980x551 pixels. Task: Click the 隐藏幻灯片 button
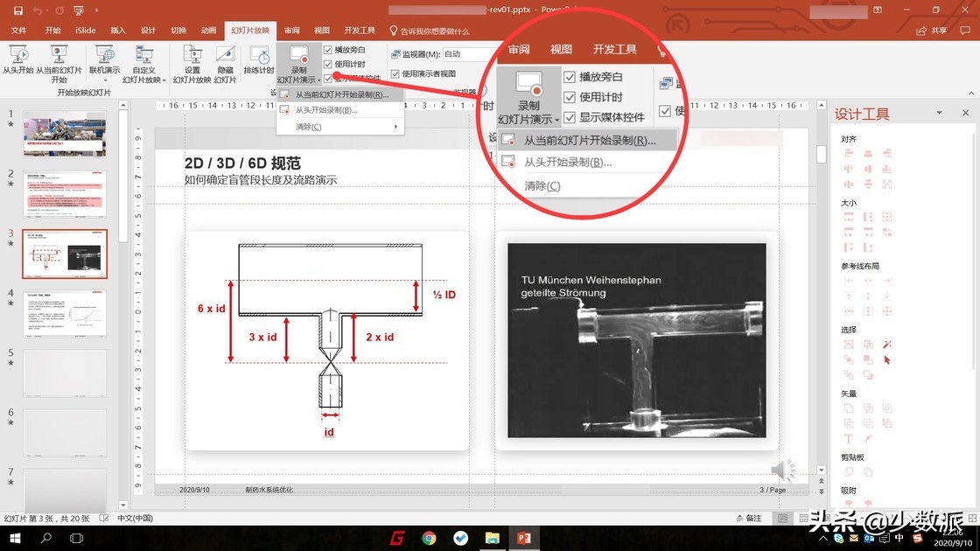[225, 65]
